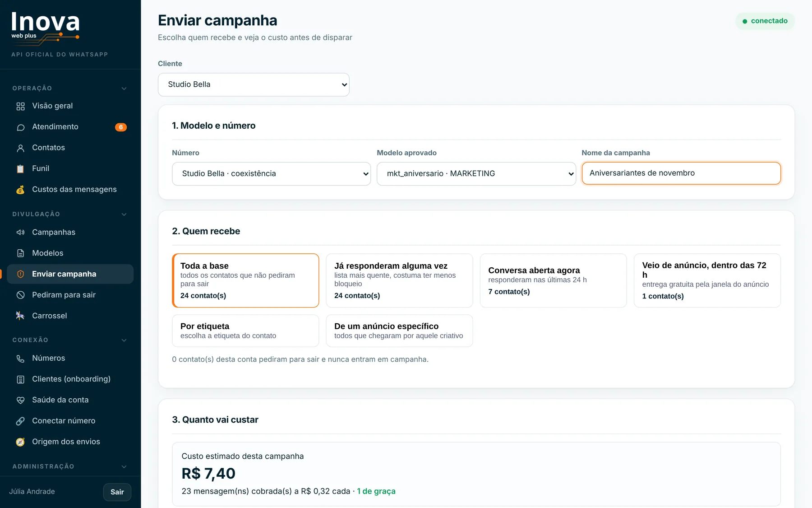Click the user name Júlia Andrade
This screenshot has width=812, height=508.
[32, 492]
